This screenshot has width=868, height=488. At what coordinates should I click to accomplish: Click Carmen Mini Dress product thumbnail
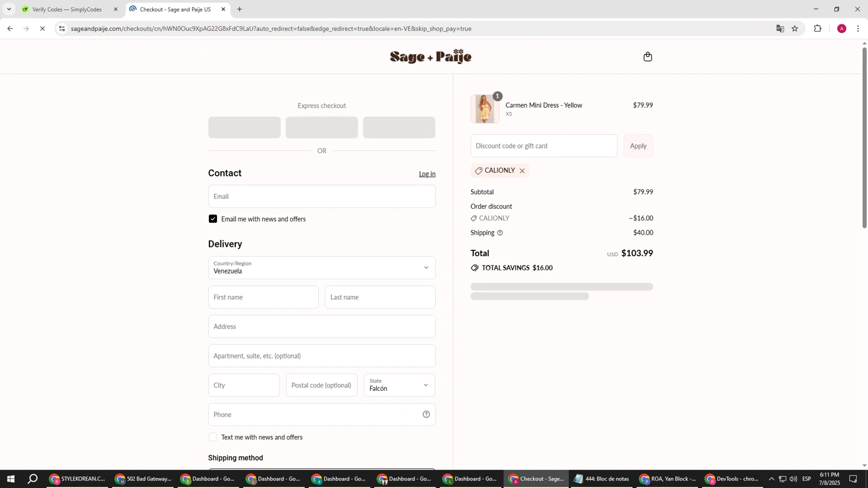(485, 109)
